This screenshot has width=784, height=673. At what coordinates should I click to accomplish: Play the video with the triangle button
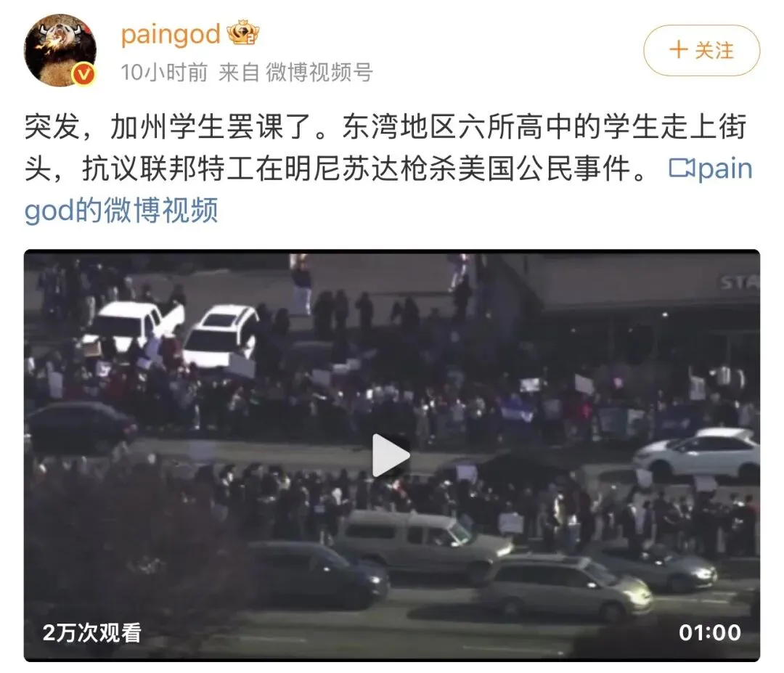click(391, 455)
